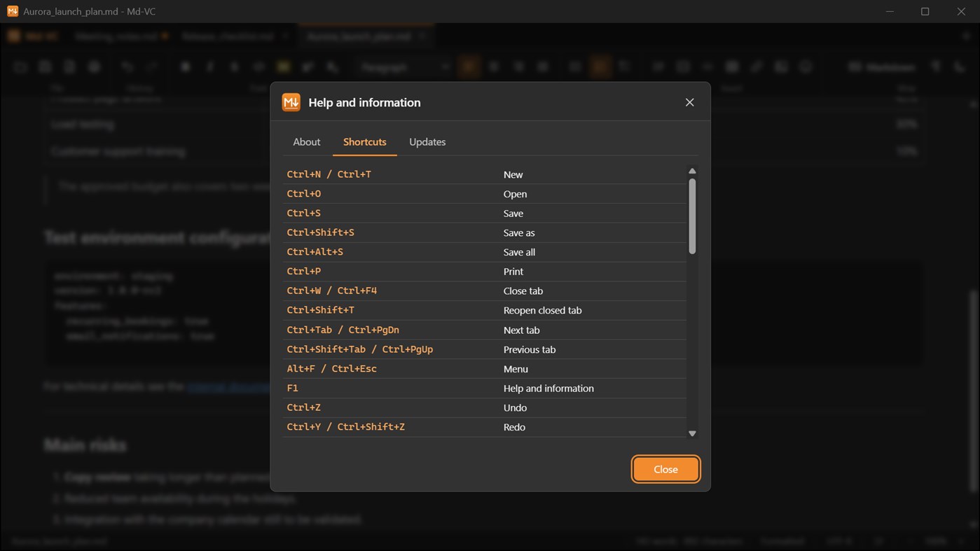Click the "Help and information" row description
This screenshot has height=551, width=980.
click(548, 388)
